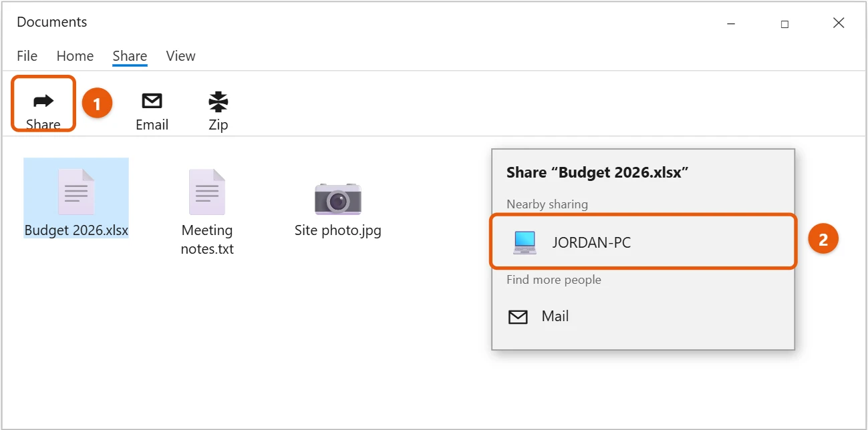Choose the JORDAN-PC laptop icon in the share panel
The image size is (868, 430).
click(525, 242)
